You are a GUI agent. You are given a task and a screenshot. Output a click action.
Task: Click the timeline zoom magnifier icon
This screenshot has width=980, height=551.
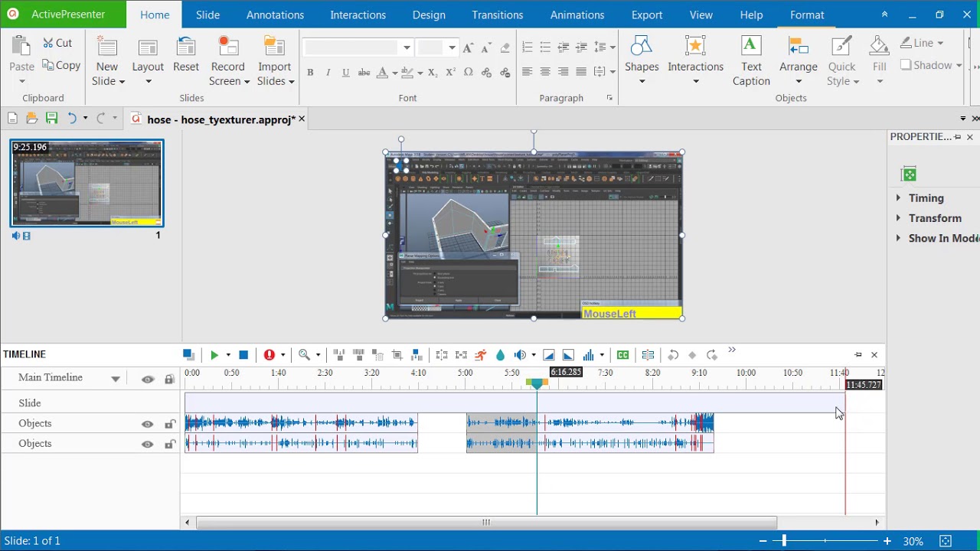click(x=304, y=355)
